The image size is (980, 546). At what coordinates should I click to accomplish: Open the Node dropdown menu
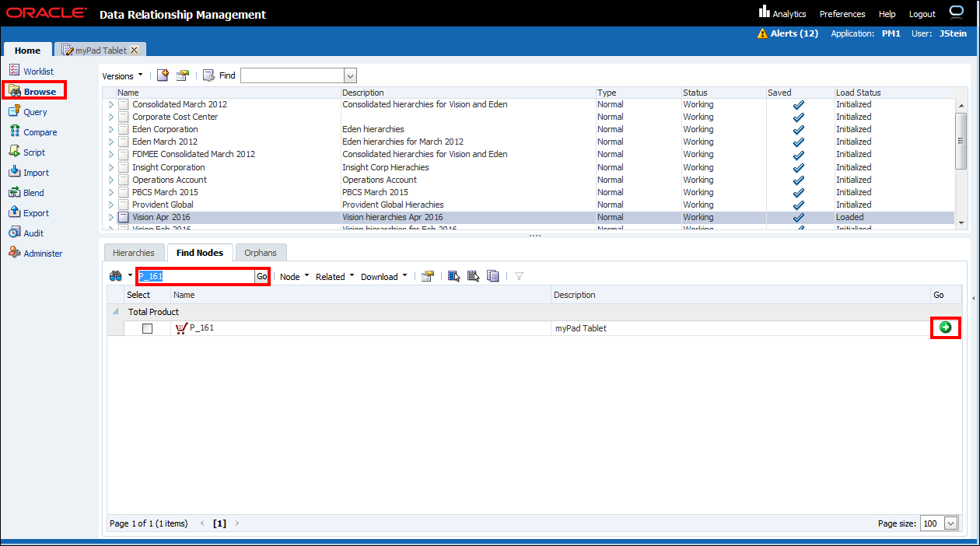point(293,276)
